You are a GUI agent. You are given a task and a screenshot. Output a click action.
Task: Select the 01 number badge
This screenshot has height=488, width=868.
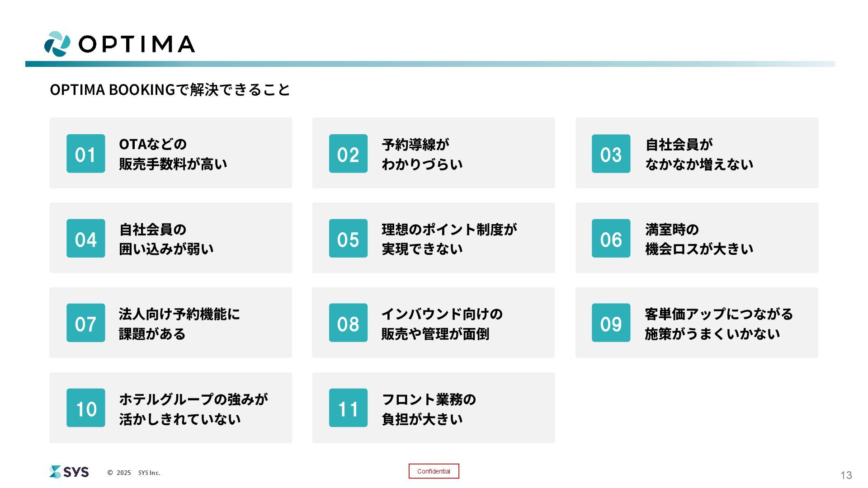tap(86, 154)
